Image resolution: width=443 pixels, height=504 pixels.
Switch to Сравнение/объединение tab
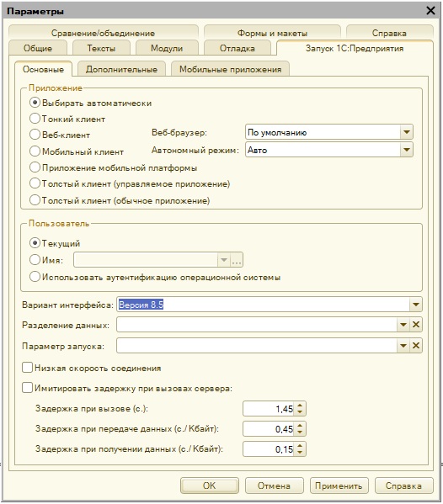(104, 33)
